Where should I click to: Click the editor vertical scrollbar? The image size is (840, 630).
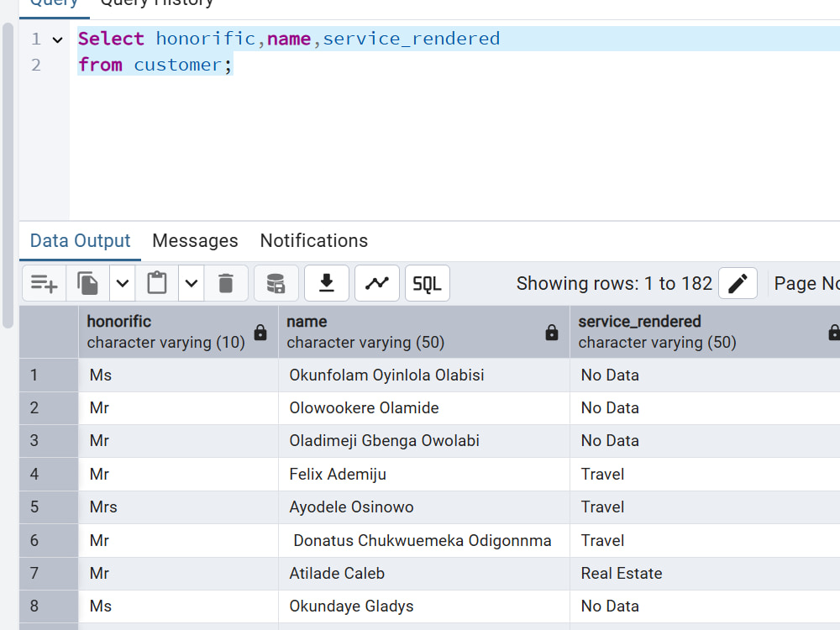tap(8, 175)
